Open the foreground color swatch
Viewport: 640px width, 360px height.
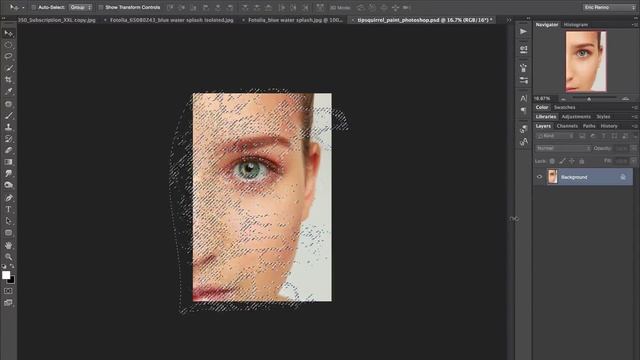pos(6,275)
